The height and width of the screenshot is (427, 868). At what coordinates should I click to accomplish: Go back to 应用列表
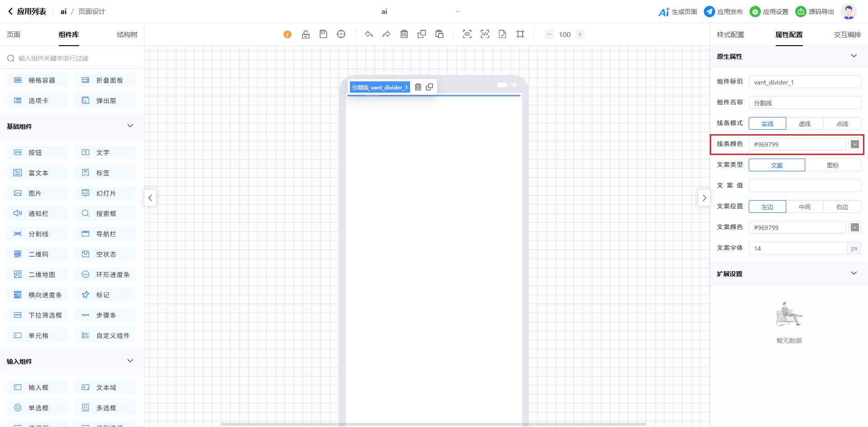tap(27, 12)
